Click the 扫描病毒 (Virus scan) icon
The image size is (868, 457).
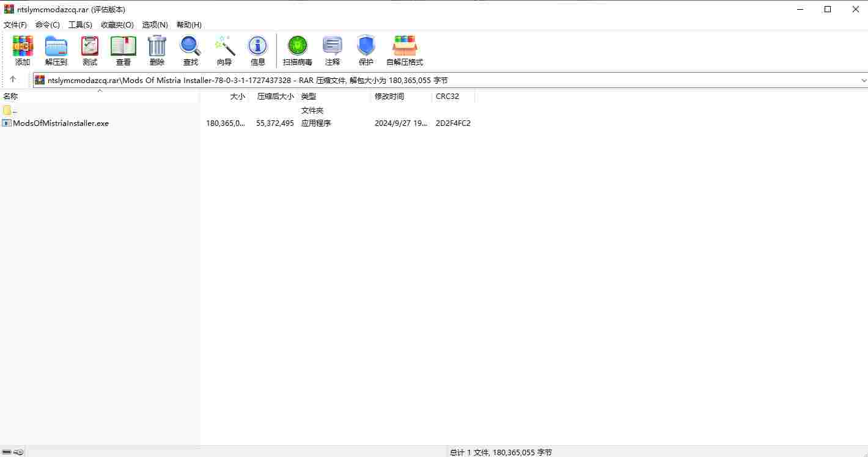point(298,46)
